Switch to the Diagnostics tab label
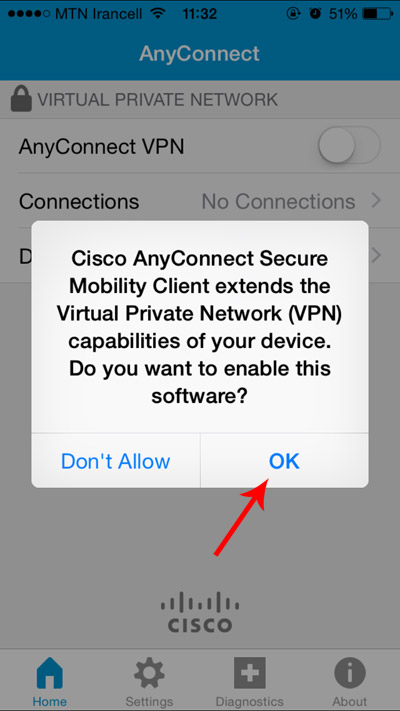 click(249, 702)
